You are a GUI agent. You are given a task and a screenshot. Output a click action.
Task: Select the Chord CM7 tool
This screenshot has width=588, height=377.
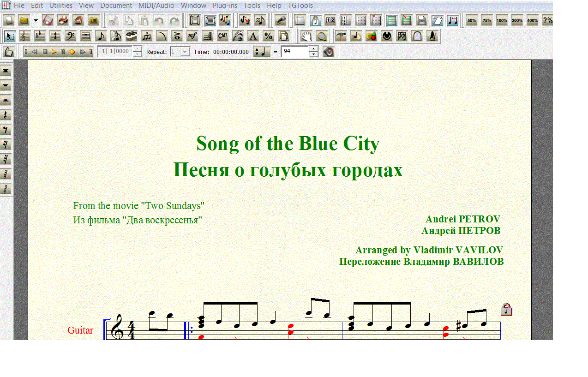[x=223, y=36]
